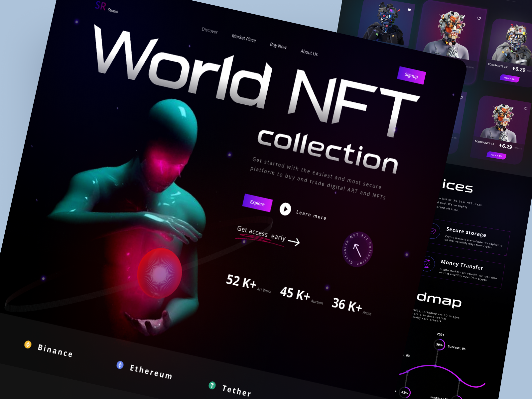
Task: Tap the heart on the bottom portrait card
Action: 525,108
